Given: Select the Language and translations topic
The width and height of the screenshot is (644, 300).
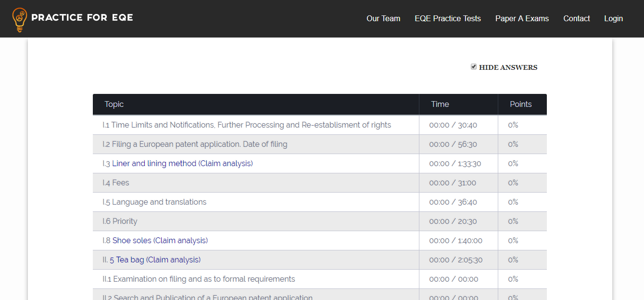Looking at the screenshot, I should tap(154, 202).
